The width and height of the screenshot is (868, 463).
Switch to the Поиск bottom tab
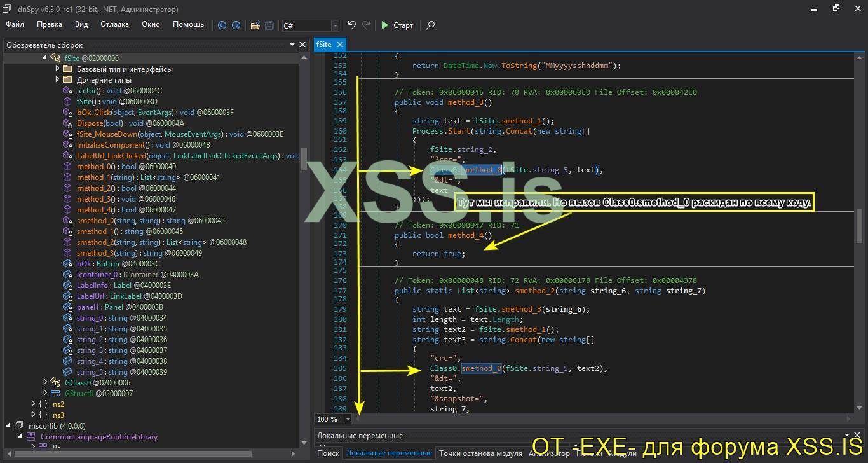(x=329, y=453)
